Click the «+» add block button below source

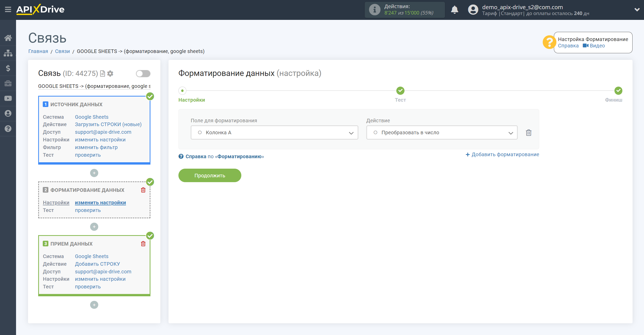94,172
